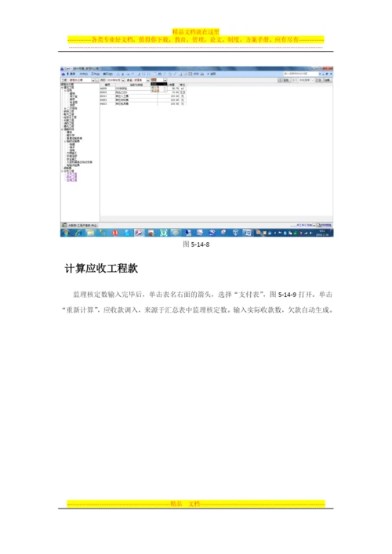Open Internet Explorer from the taskbar
This screenshot has width=392, height=554.
[78, 233]
